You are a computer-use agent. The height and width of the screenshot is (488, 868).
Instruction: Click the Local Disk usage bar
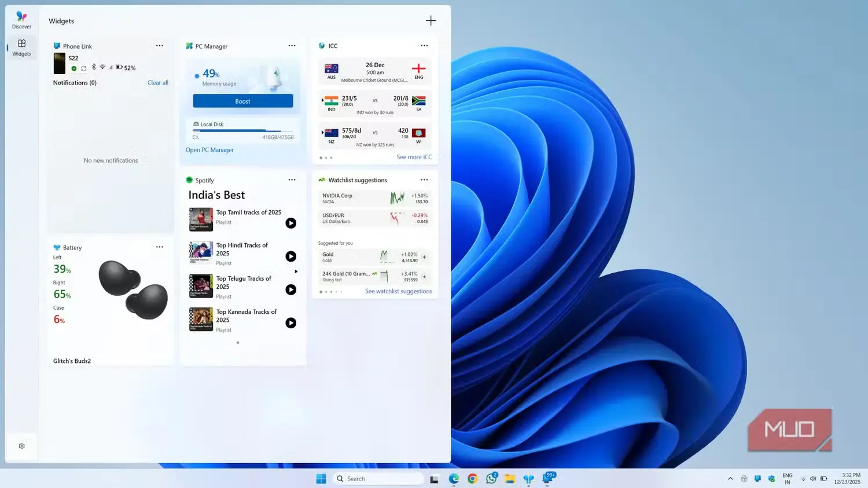pos(243,131)
